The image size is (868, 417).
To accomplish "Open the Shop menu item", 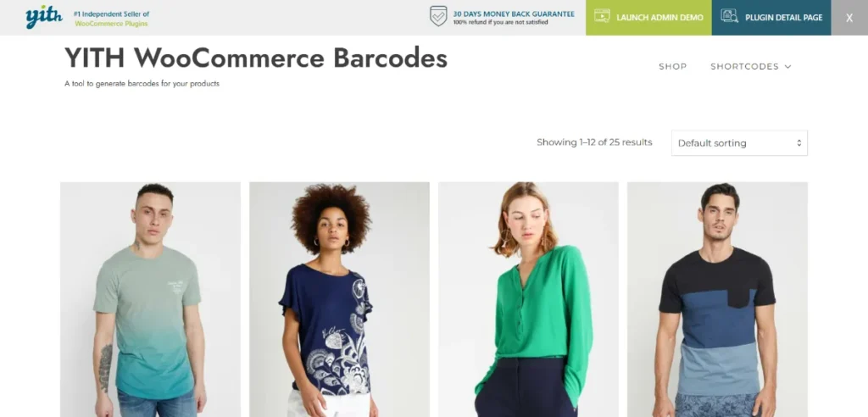I will [x=672, y=66].
